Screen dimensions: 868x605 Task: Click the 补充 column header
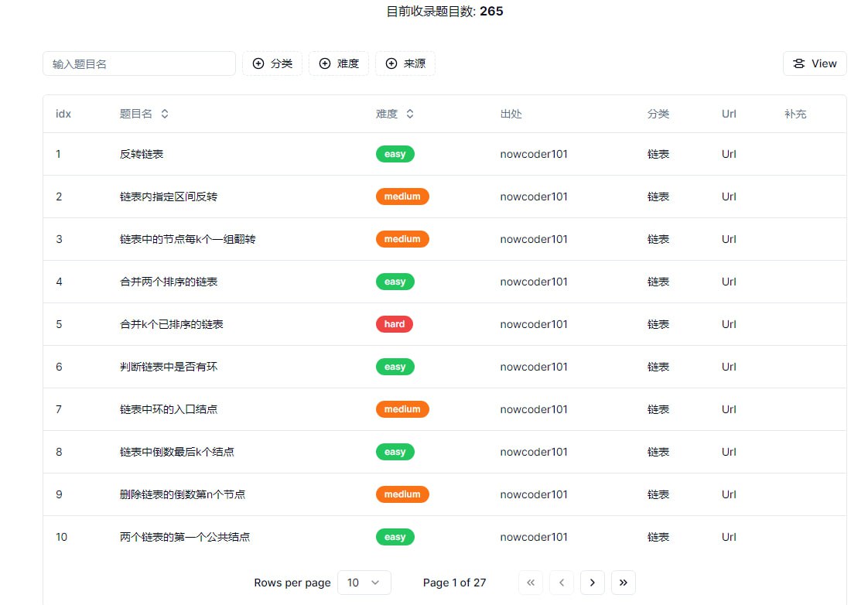pyautogui.click(x=795, y=114)
